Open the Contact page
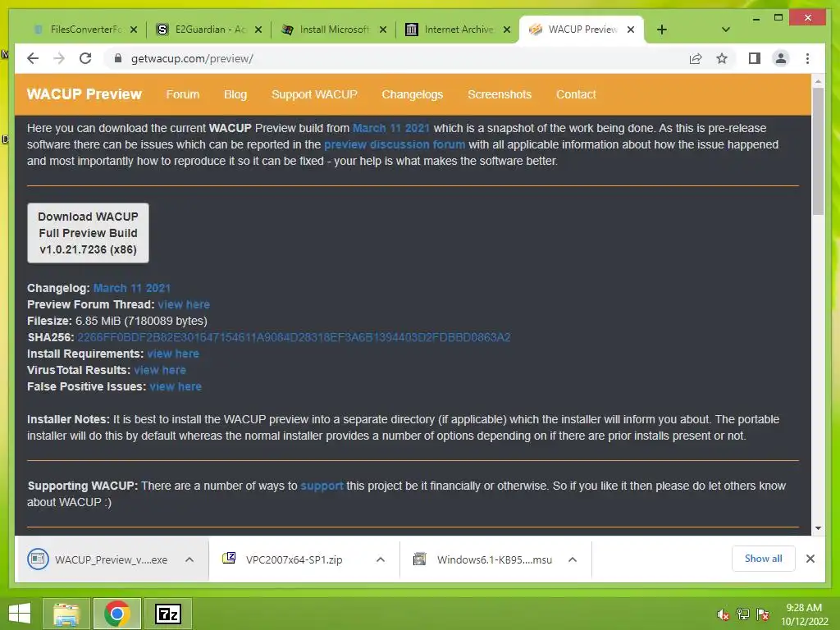840x630 pixels. click(x=576, y=94)
